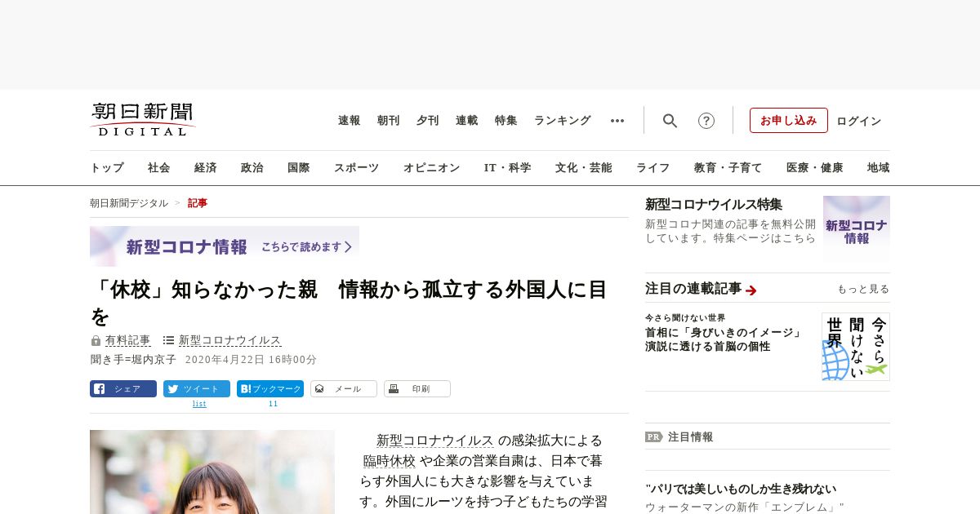980x514 pixels.
Task: Go to the 社会 section
Action: [x=159, y=168]
